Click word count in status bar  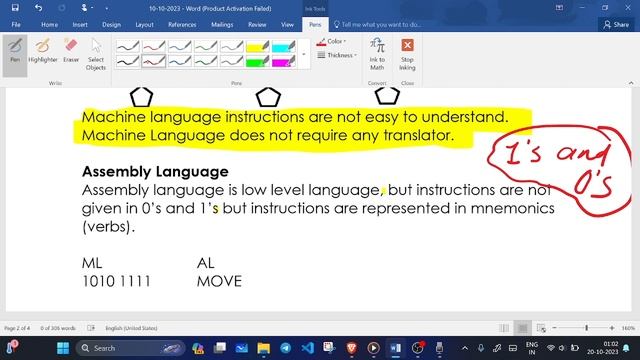coord(58,328)
